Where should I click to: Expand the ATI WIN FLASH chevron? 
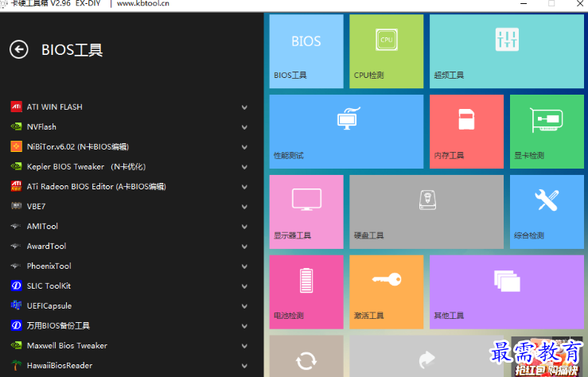pos(244,107)
